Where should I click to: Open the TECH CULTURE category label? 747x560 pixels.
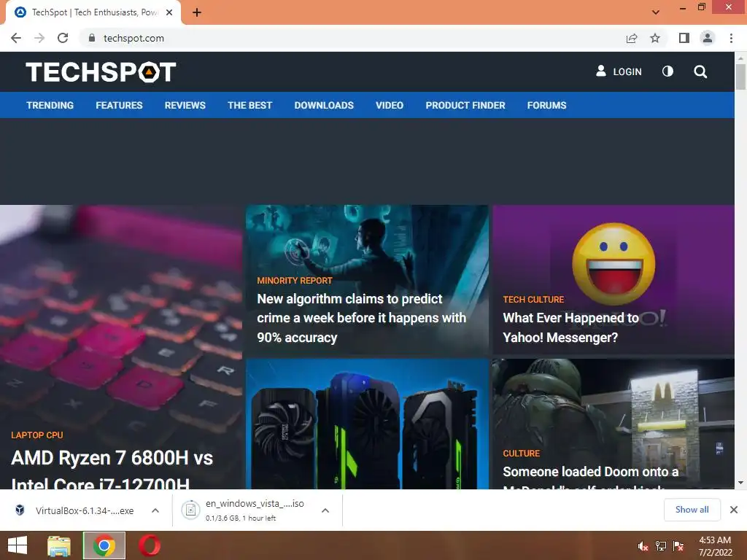point(533,300)
